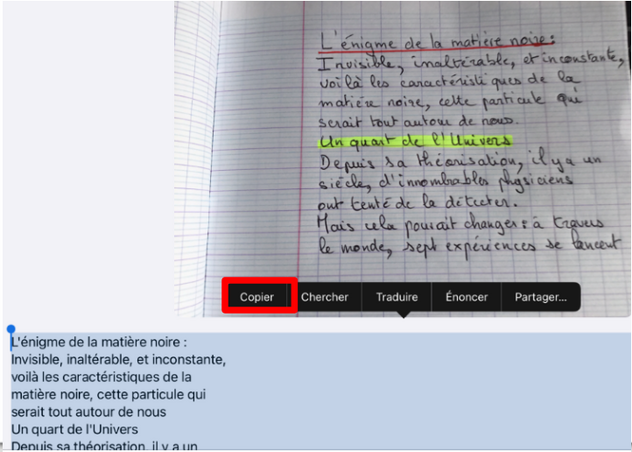Choose Copier in the context menu
Viewport: 632px width, 452px height.
[257, 297]
